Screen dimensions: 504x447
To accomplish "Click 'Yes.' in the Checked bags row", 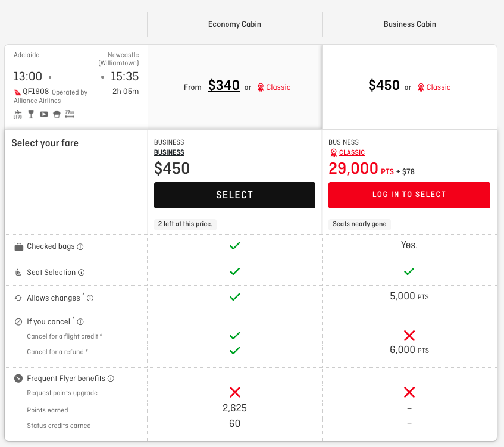I will point(409,245).
